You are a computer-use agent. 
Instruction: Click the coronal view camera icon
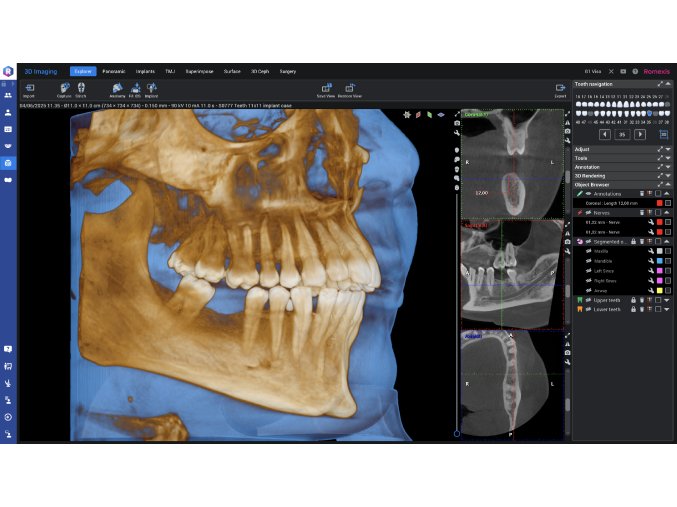pos(567,131)
